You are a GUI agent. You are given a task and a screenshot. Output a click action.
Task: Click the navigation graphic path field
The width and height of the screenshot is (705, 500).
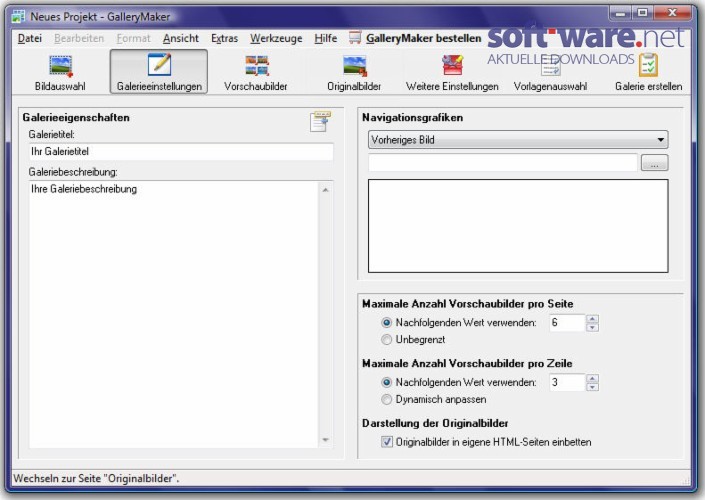pyautogui.click(x=503, y=163)
